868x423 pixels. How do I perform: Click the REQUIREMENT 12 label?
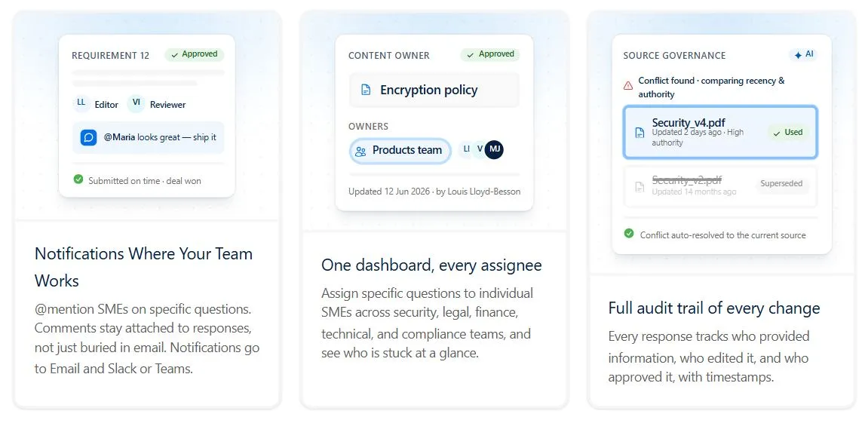tap(111, 55)
